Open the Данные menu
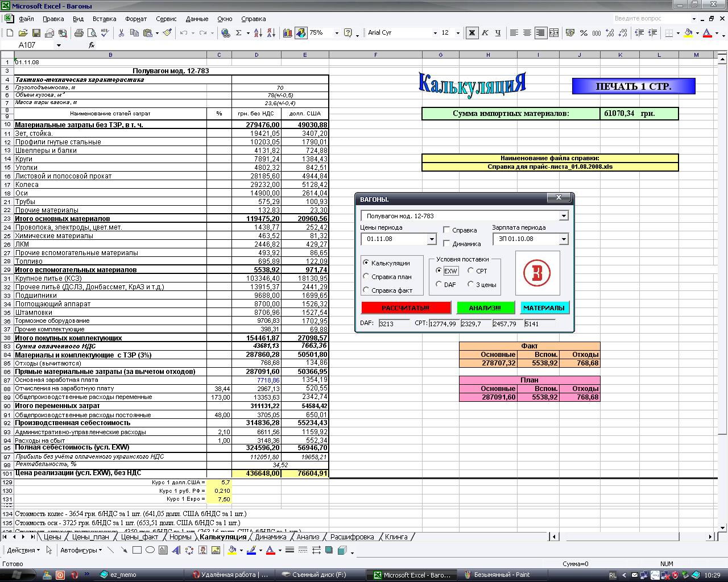This screenshot has height=582, width=728. 197,19
